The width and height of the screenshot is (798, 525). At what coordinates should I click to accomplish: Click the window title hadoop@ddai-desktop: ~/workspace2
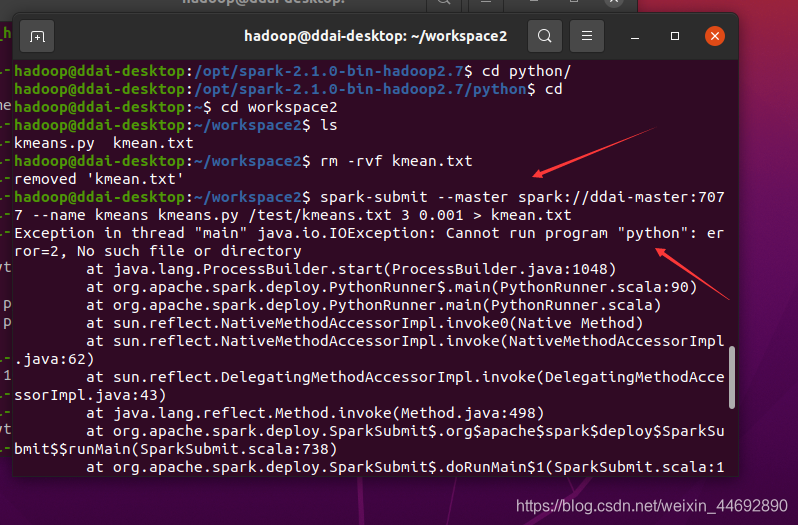click(376, 36)
